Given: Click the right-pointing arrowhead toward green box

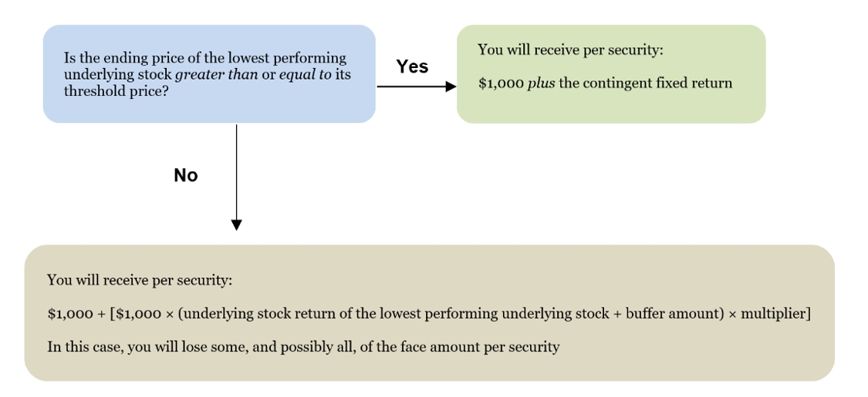Looking at the screenshot, I should 451,87.
